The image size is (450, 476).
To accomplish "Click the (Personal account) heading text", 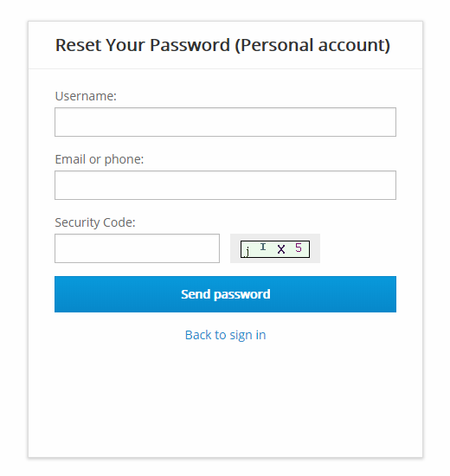I will coord(312,45).
